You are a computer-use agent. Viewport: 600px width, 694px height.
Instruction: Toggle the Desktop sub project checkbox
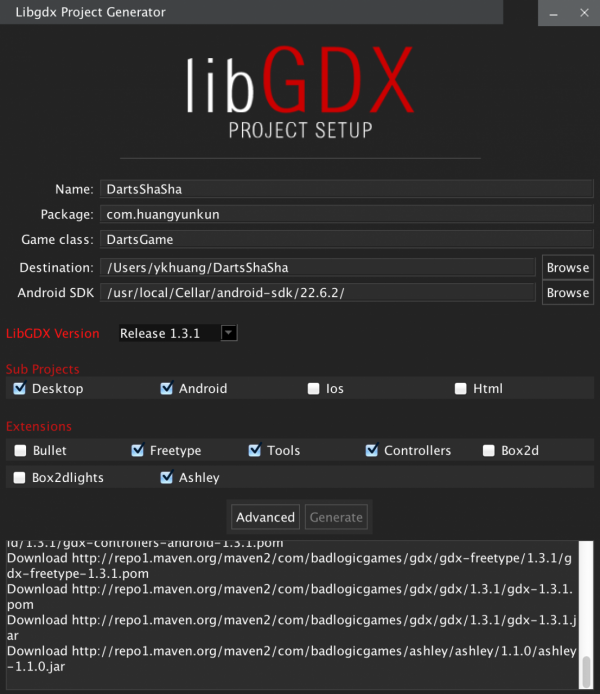click(x=19, y=389)
